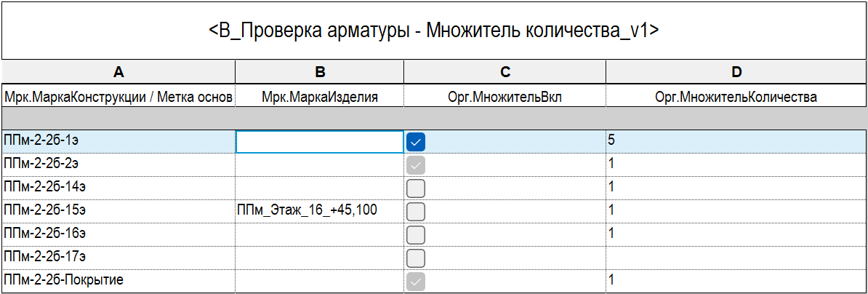Viewport: 868px width, 294px height.
Task: Enable the checkbox for ППм-2-2б-14э
Action: pyautogui.click(x=416, y=188)
